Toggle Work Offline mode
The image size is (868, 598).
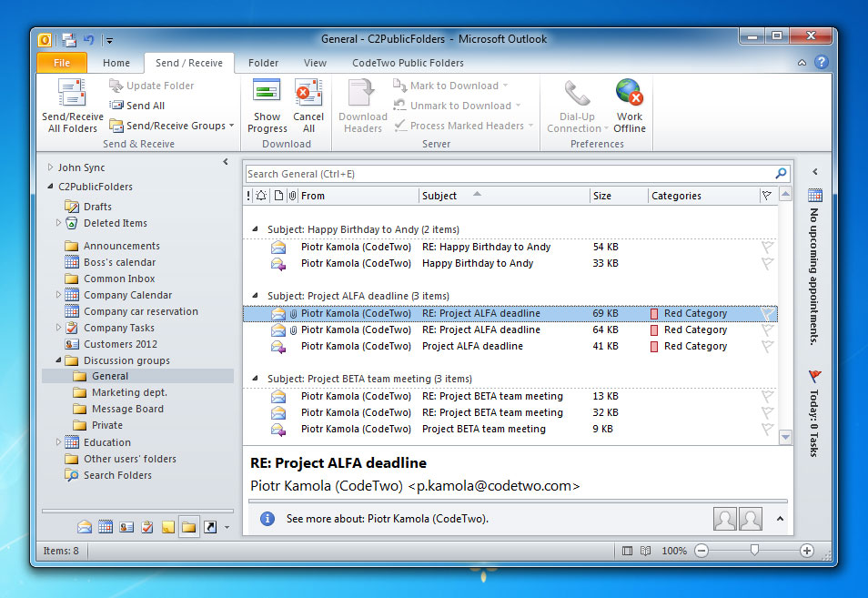630,106
